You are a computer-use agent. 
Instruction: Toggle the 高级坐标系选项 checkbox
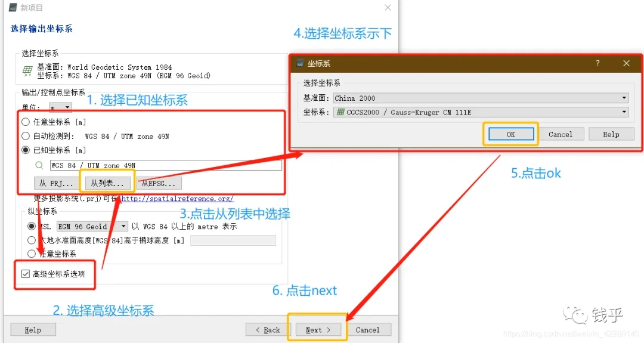click(x=25, y=274)
